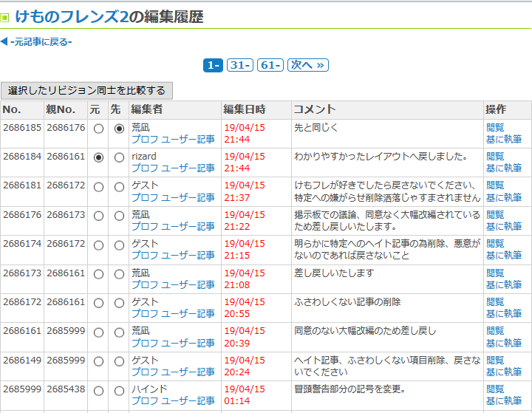The height and width of the screenshot is (413, 532).
Task: Select 元 radio for revision 2685999
Action: (99, 391)
